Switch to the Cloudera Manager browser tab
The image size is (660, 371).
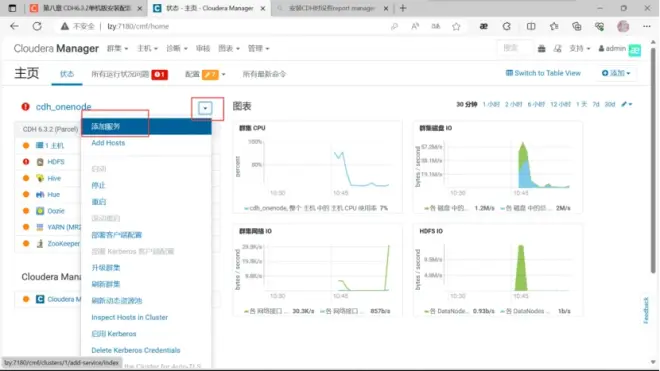210,8
